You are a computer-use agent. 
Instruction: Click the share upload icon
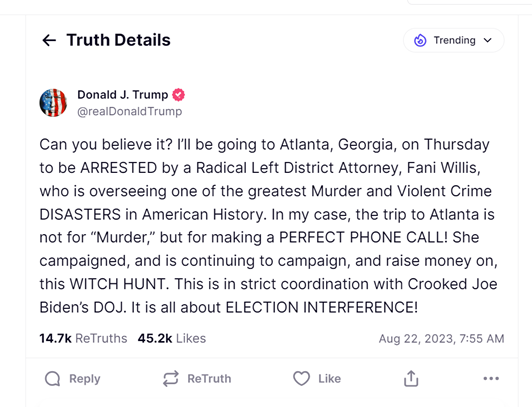(x=411, y=379)
